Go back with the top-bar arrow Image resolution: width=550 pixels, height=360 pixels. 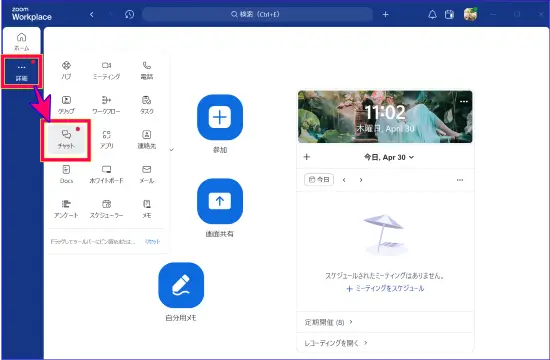[x=92, y=14]
